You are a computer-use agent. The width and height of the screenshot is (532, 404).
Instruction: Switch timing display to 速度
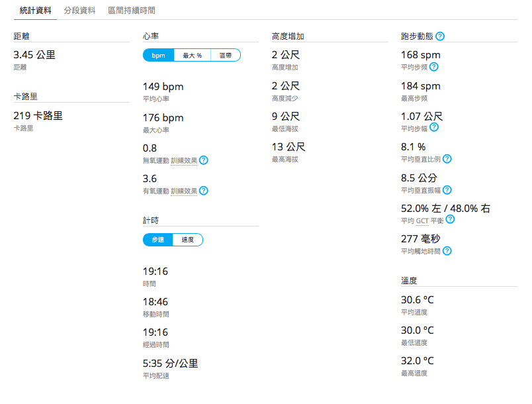point(188,240)
